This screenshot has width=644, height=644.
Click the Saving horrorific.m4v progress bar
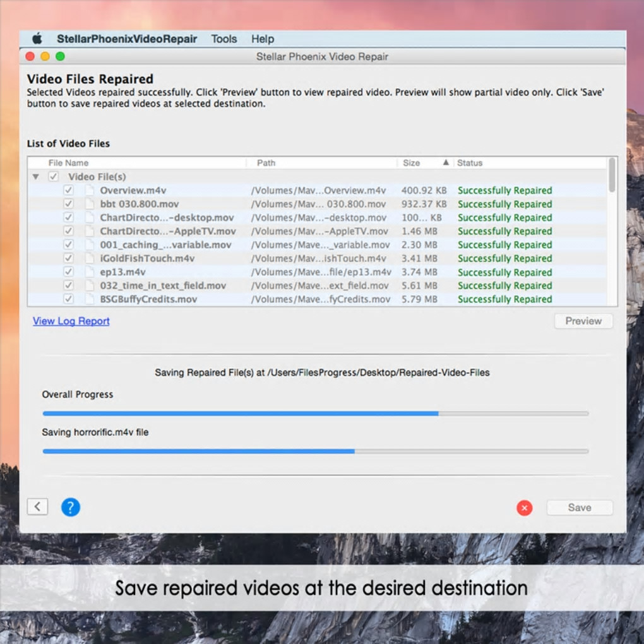[x=316, y=451]
